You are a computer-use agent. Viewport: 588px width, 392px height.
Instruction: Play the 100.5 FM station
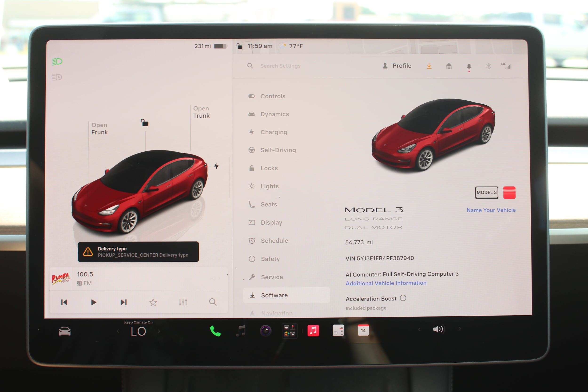pos(94,302)
